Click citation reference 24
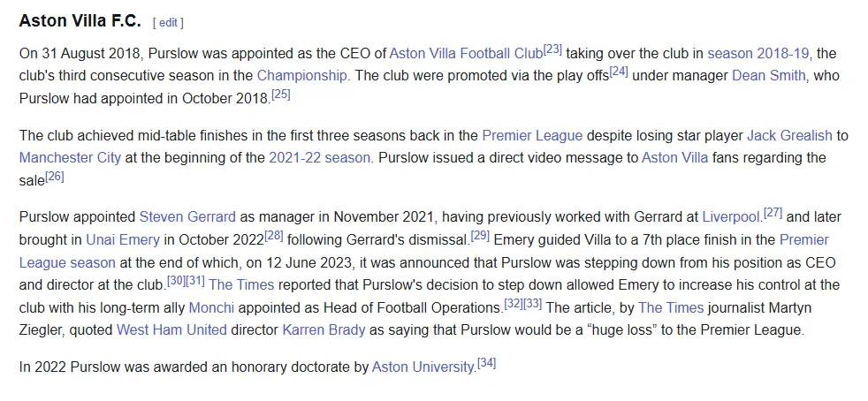 pos(619,72)
